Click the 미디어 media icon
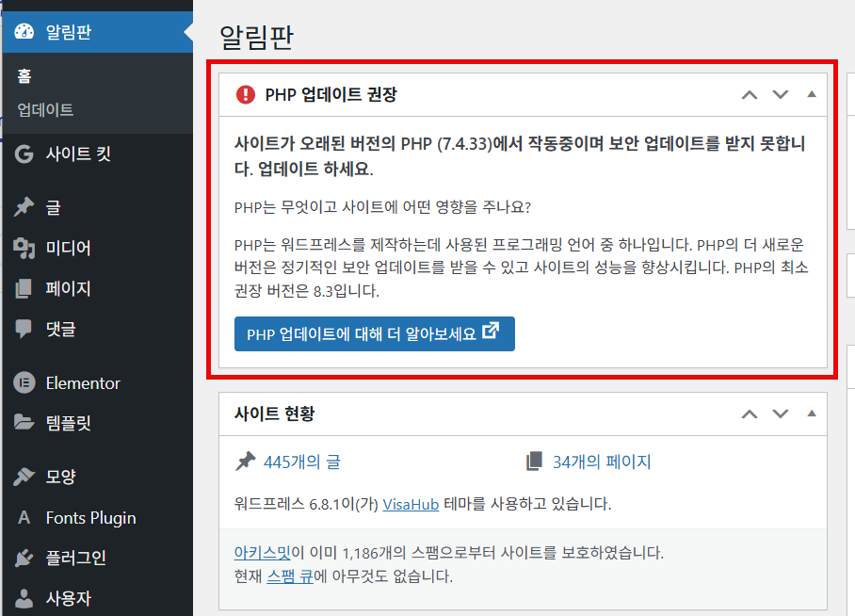855x616 pixels. pyautogui.click(x=24, y=249)
